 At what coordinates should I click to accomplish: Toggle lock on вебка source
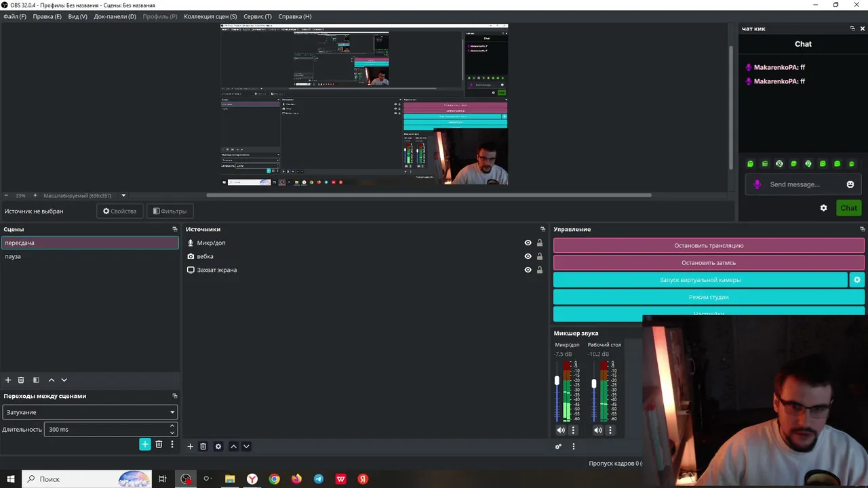click(540, 256)
